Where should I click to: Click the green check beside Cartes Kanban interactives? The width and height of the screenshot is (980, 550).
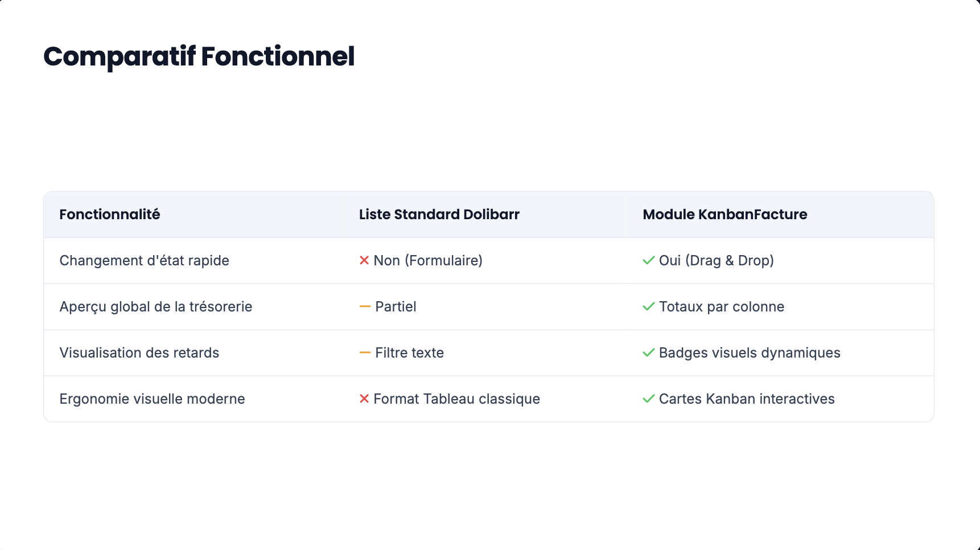649,399
